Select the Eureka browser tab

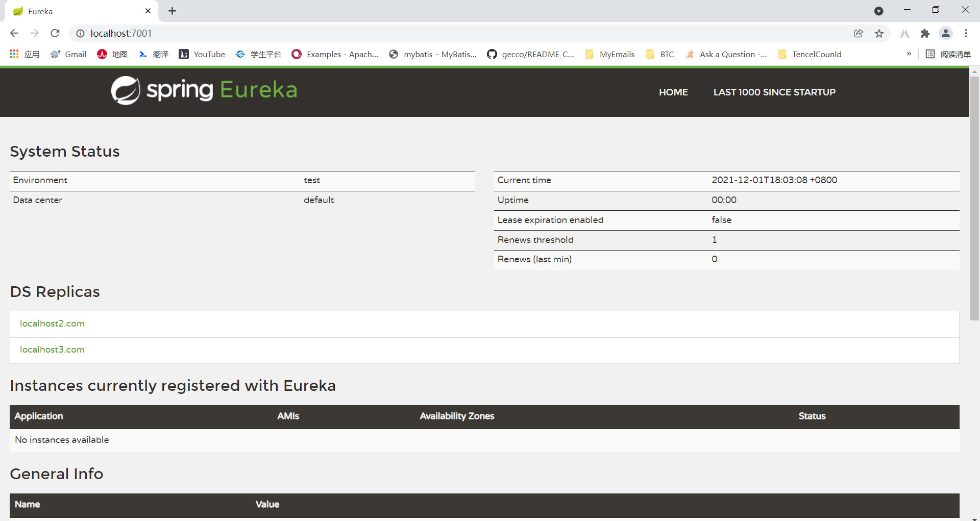82,11
